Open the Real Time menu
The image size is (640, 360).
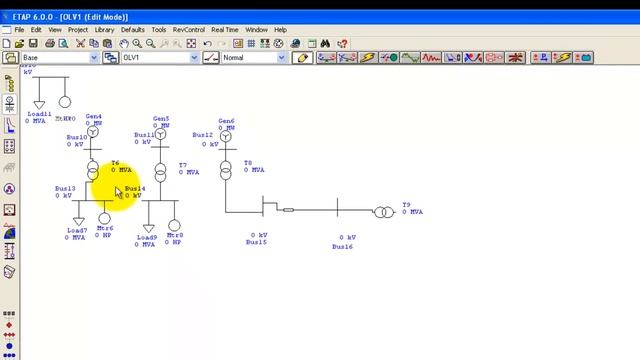[x=224, y=30]
